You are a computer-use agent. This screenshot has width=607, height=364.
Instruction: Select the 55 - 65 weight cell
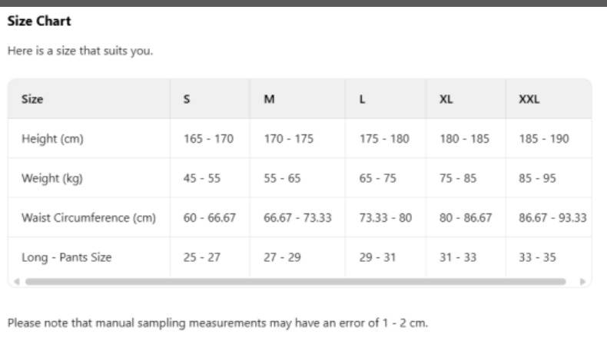282,178
